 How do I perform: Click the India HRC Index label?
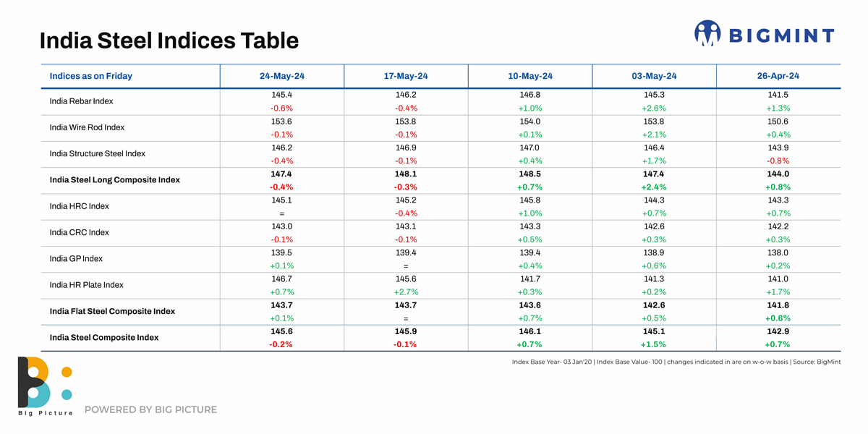(79, 206)
